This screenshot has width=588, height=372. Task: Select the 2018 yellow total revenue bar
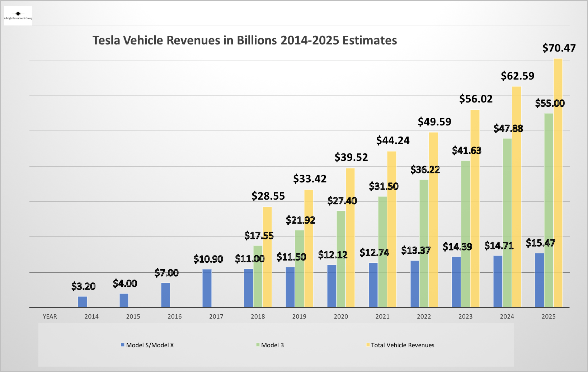(x=267, y=257)
